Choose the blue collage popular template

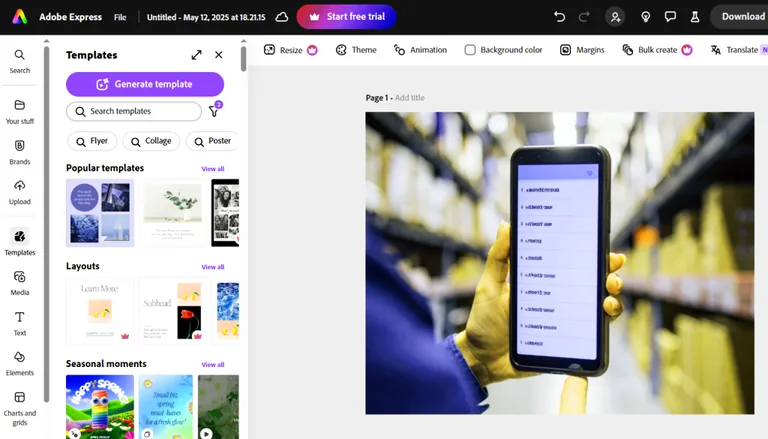(100, 213)
